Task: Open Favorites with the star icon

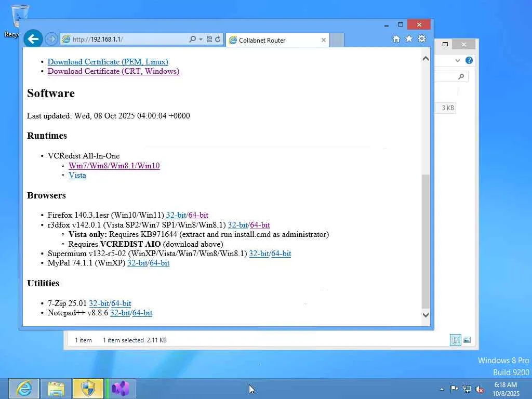Action: click(409, 38)
